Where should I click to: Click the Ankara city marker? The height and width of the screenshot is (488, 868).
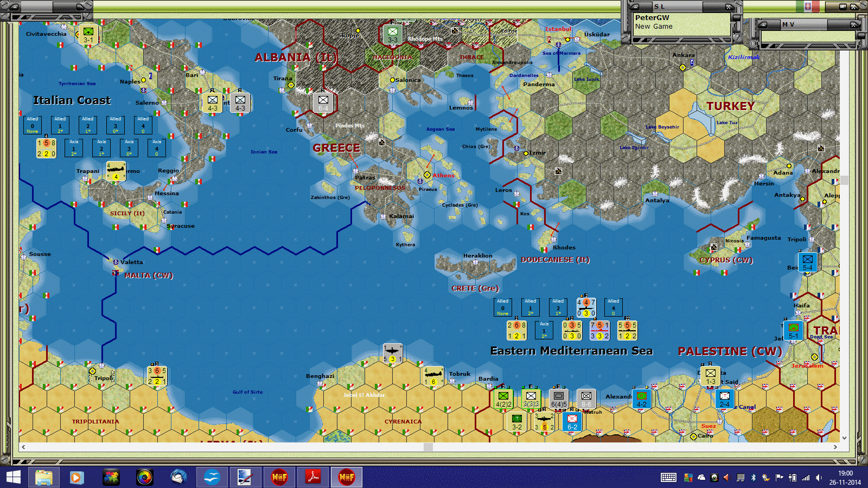682,67
